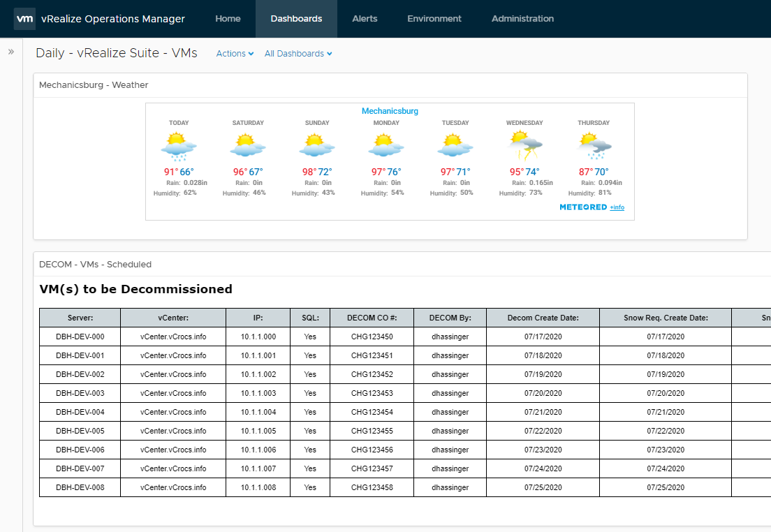The width and height of the screenshot is (771, 532).
Task: Click Tuesday's weather forecast icon
Action: coord(455,146)
